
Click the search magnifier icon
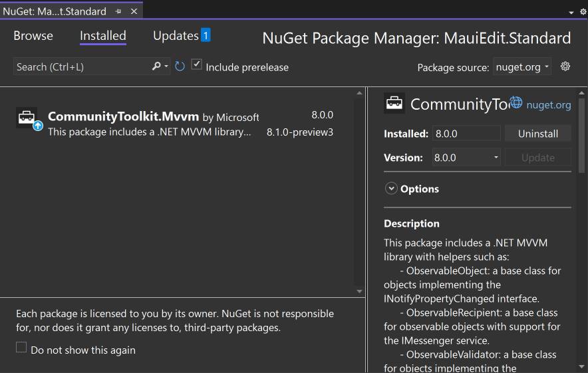[x=157, y=66]
